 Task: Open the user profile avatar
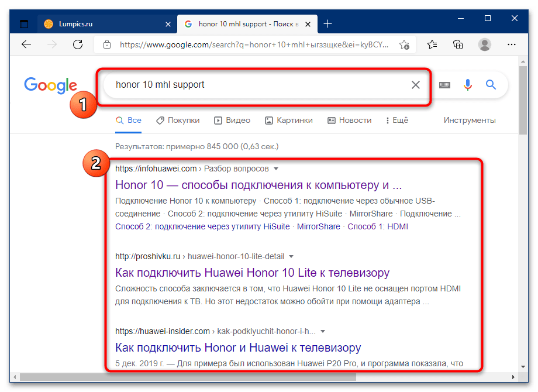pyautogui.click(x=484, y=44)
